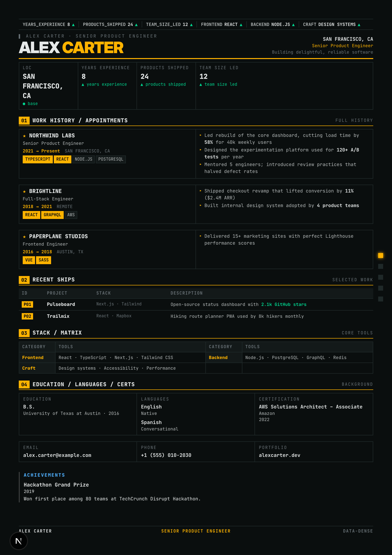The image size is (392, 555).
Task: Click the green triangle after PRODUCTS_SHIPPED 24
Action: point(136,25)
